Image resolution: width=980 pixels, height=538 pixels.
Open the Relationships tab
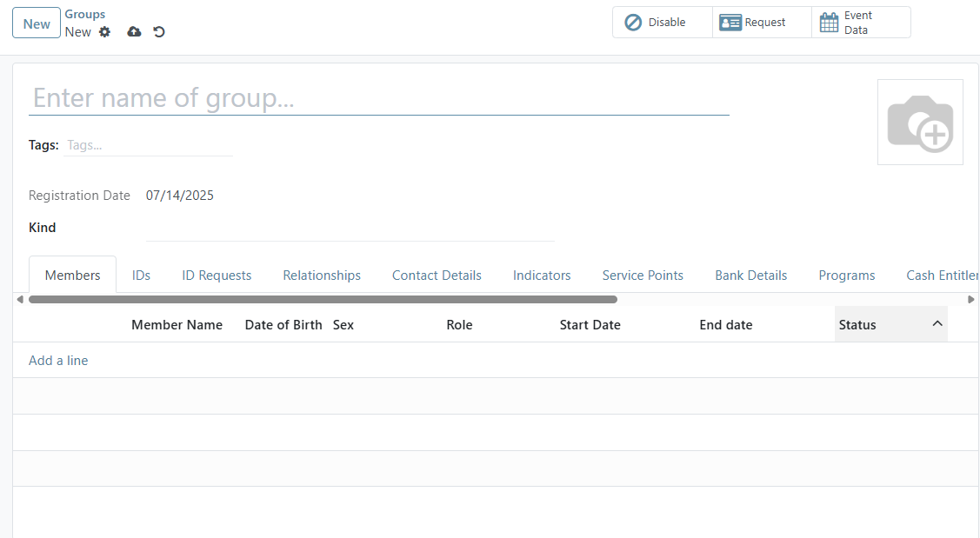[x=322, y=275]
